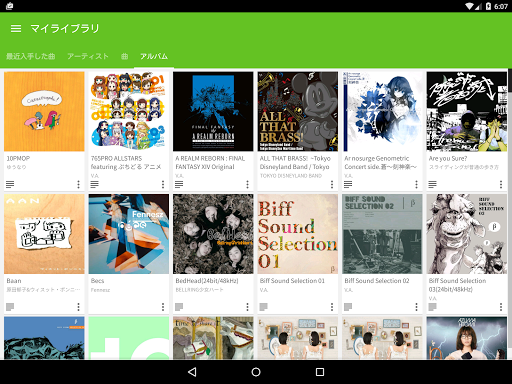Open three-dot menu for Becs album
The image size is (512, 384).
163,307
